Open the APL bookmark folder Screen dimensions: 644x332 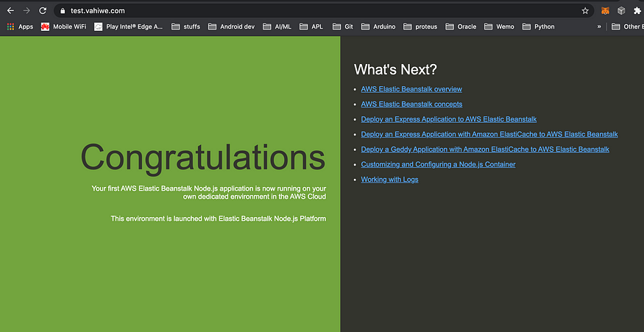point(311,27)
